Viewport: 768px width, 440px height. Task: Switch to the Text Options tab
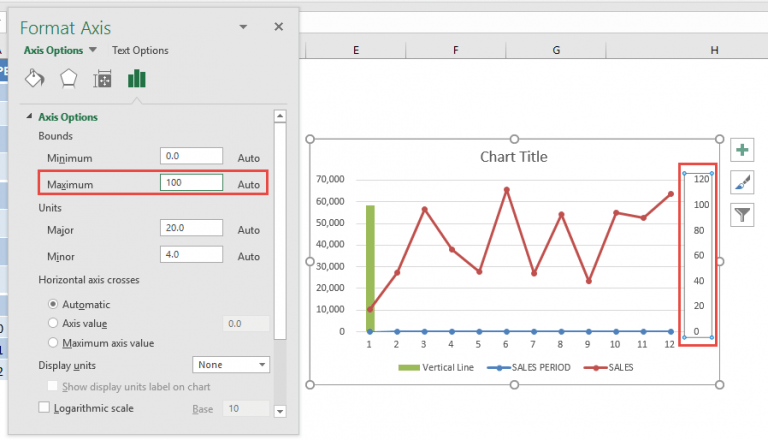coord(140,50)
